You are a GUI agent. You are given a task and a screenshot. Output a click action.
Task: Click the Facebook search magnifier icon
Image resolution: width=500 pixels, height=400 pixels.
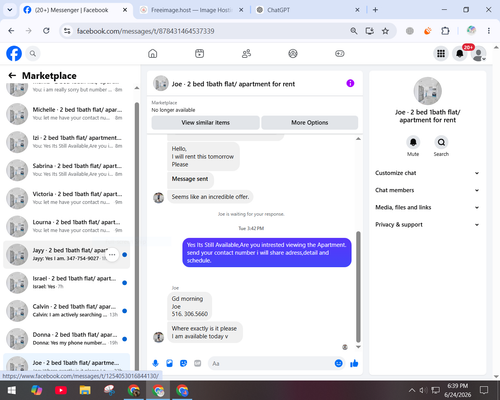pyautogui.click(x=33, y=53)
